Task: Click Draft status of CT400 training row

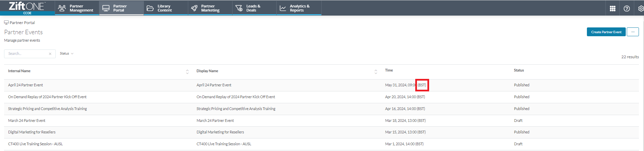Action: 518,144
